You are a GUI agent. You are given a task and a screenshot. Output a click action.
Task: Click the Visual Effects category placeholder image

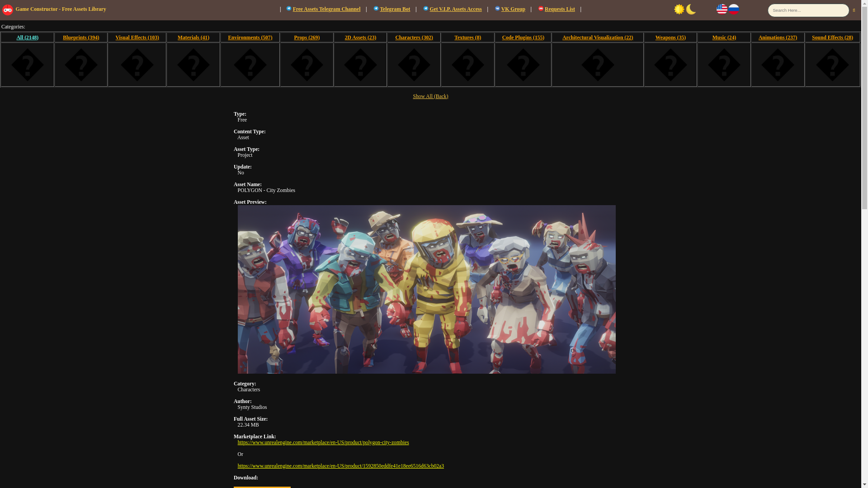tap(137, 65)
